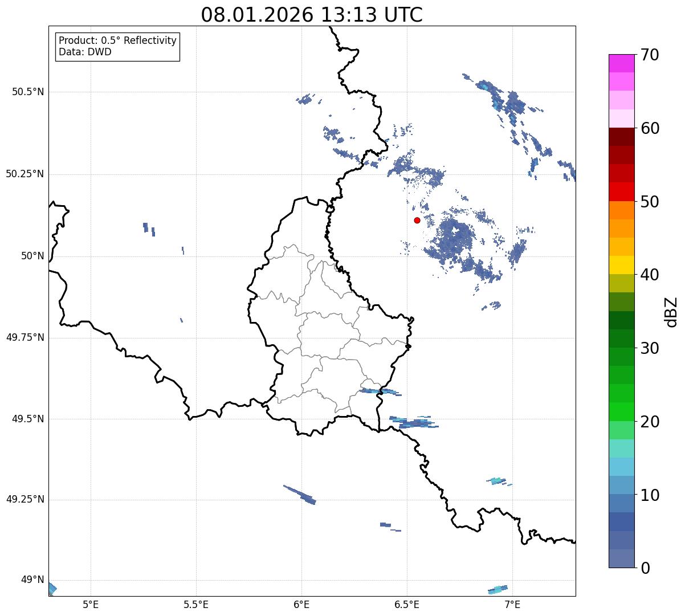Click the 5.5°E longitude label

tap(196, 604)
